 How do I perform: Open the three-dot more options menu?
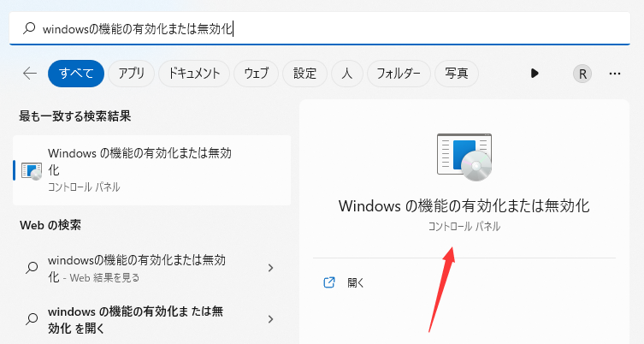[615, 74]
